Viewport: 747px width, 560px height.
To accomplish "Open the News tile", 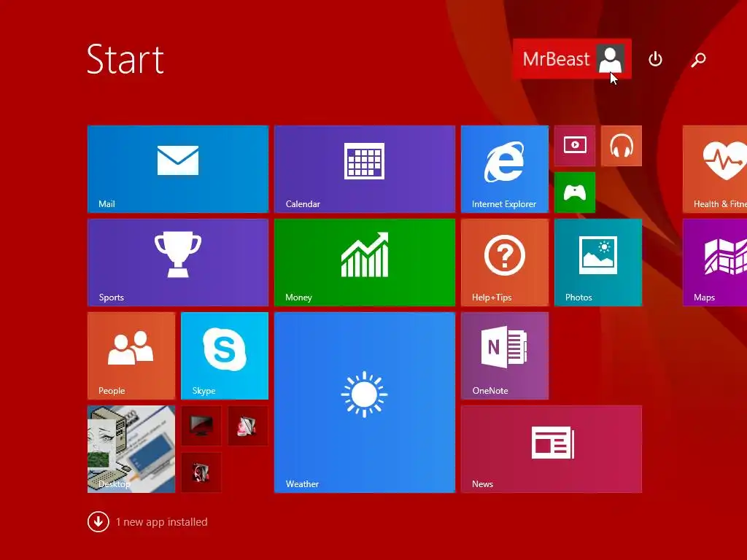I will click(x=551, y=449).
